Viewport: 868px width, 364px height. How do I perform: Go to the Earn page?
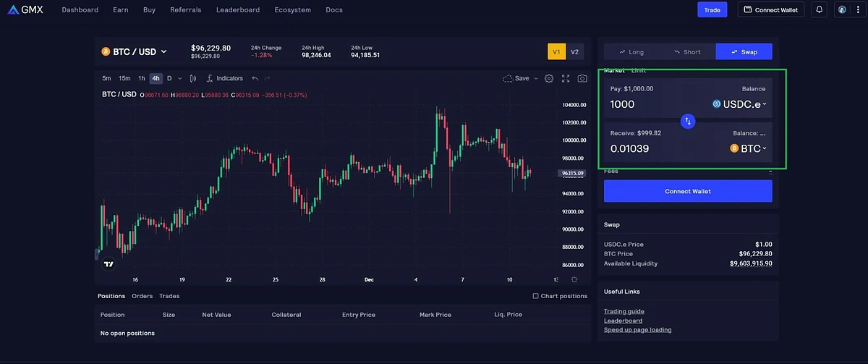coord(121,10)
